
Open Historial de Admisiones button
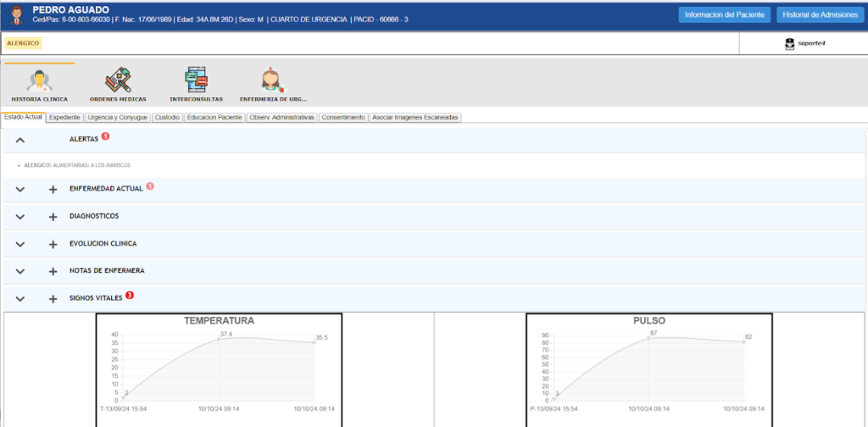click(x=819, y=14)
